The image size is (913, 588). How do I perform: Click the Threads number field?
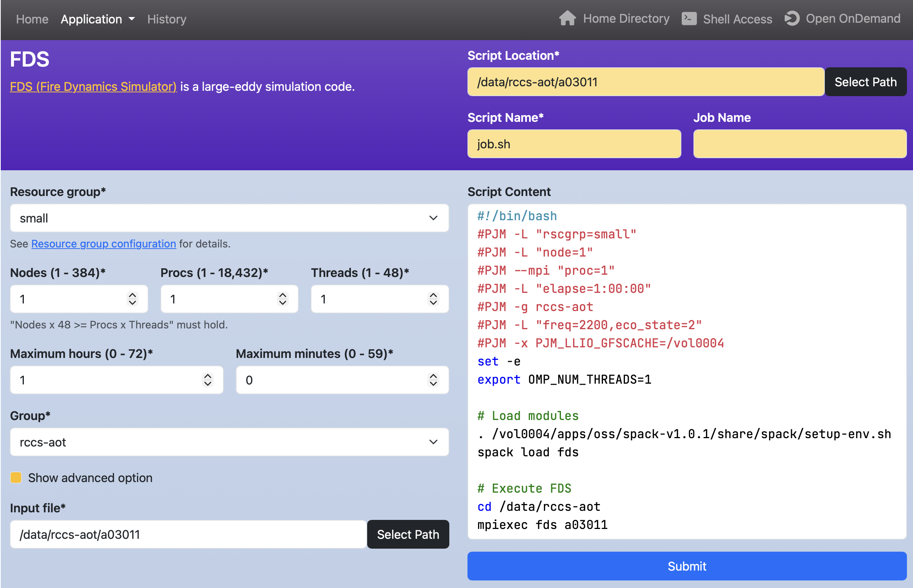pos(380,299)
